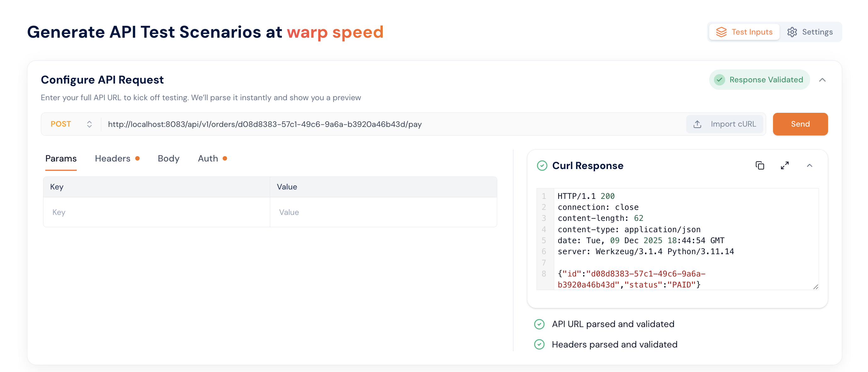This screenshot has height=372, width=868.
Task: Click the Key input field under Params
Action: [156, 212]
